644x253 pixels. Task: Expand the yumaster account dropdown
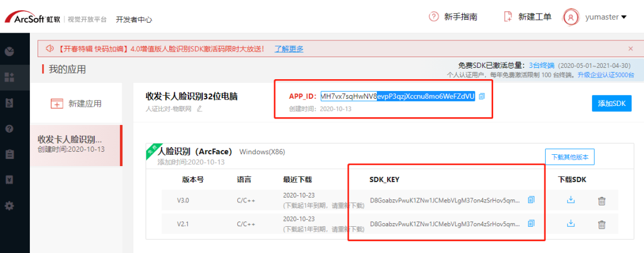click(x=606, y=17)
